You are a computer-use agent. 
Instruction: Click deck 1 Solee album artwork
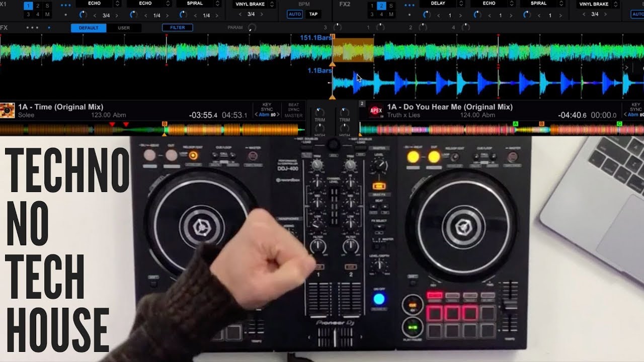coord(7,110)
